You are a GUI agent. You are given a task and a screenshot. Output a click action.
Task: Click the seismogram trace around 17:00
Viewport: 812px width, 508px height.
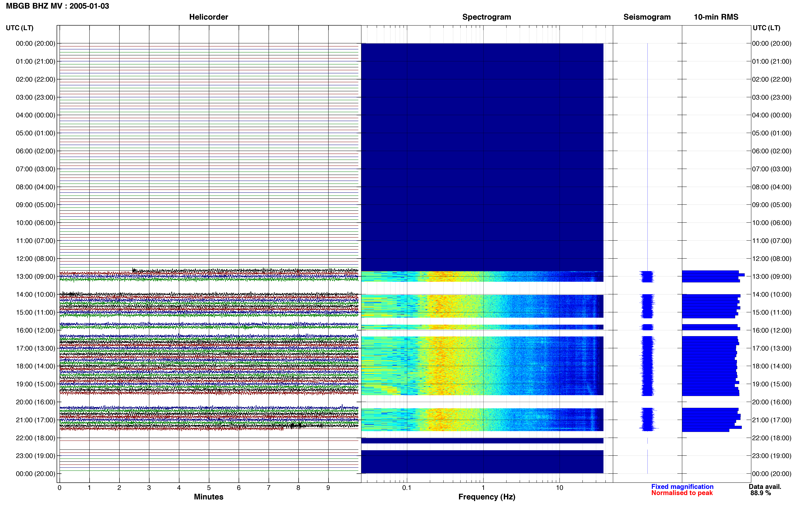[x=647, y=366]
